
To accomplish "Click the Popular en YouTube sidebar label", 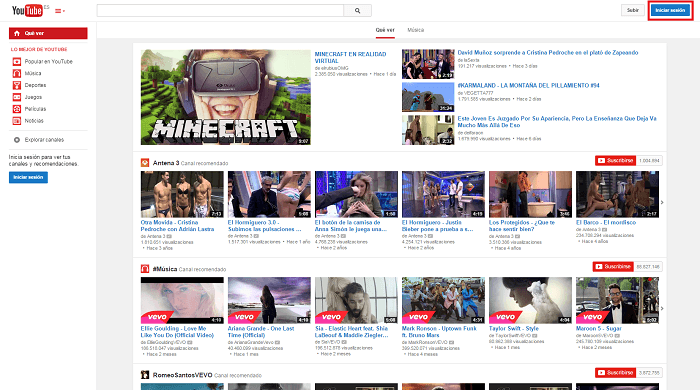I will click(x=49, y=62).
